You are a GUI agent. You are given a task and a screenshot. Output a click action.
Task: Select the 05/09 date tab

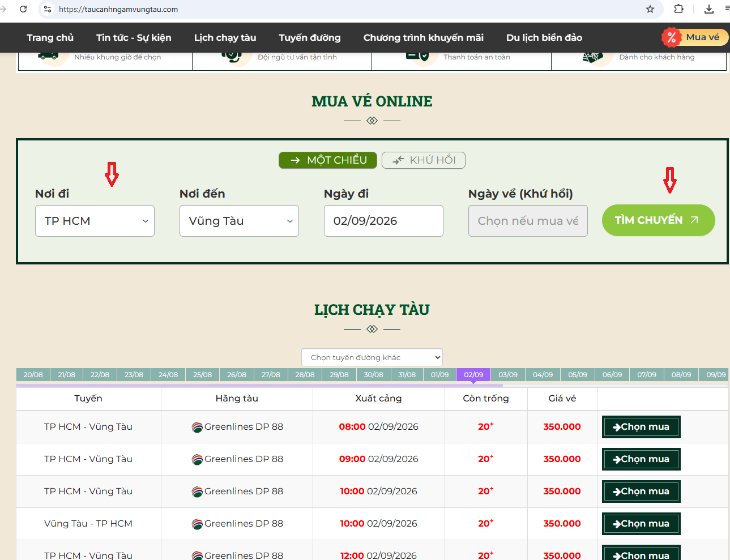[x=578, y=375]
